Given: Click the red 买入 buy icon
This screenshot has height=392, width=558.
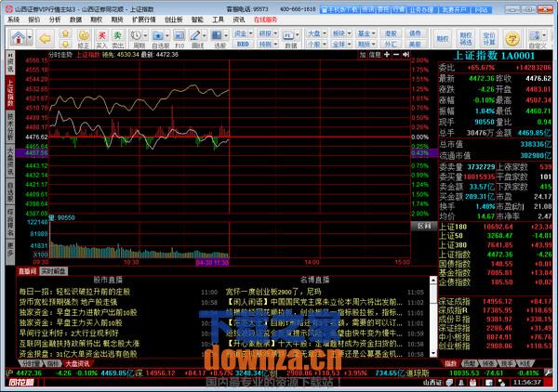Looking at the screenshot, I should point(101,38).
